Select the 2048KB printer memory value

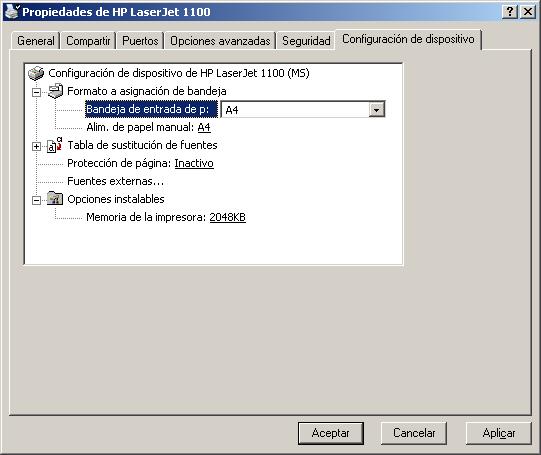pos(227,217)
